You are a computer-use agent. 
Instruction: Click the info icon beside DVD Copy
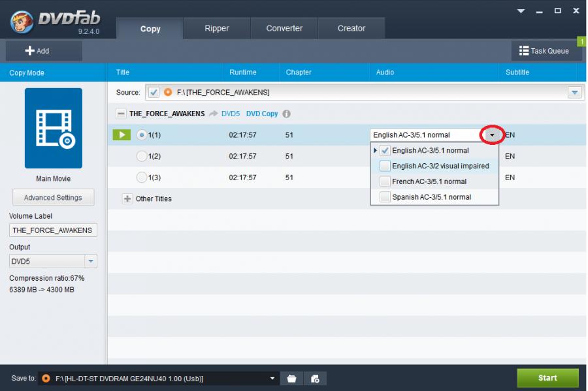(286, 114)
